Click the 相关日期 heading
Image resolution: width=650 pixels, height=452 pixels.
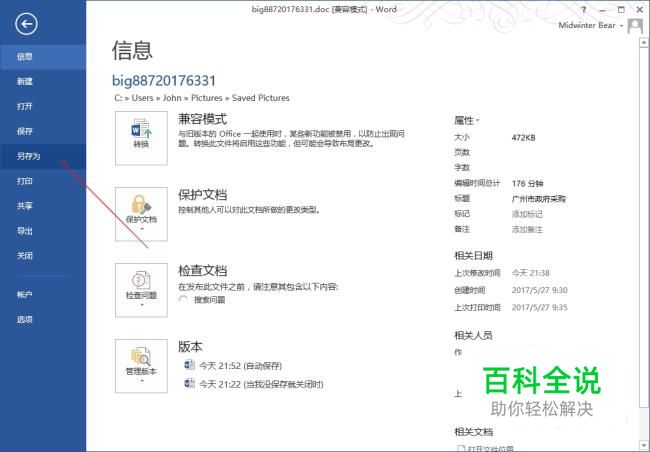click(473, 255)
